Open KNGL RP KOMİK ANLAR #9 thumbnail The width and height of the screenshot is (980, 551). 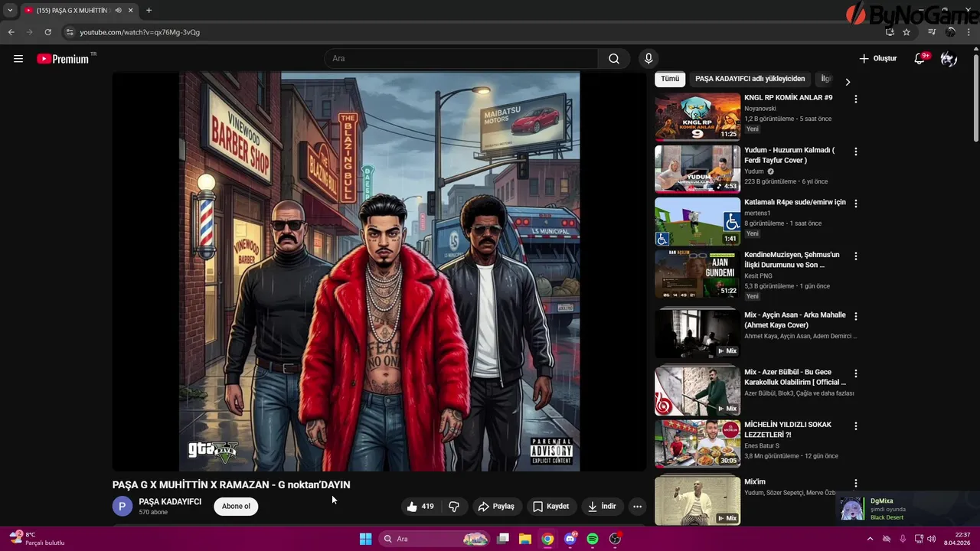click(x=697, y=117)
